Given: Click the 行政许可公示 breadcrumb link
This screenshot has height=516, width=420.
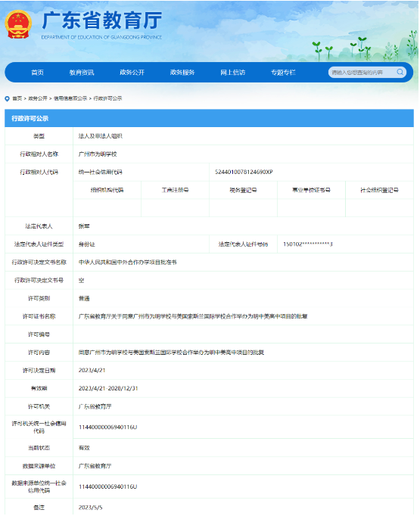Looking at the screenshot, I should tap(108, 98).
